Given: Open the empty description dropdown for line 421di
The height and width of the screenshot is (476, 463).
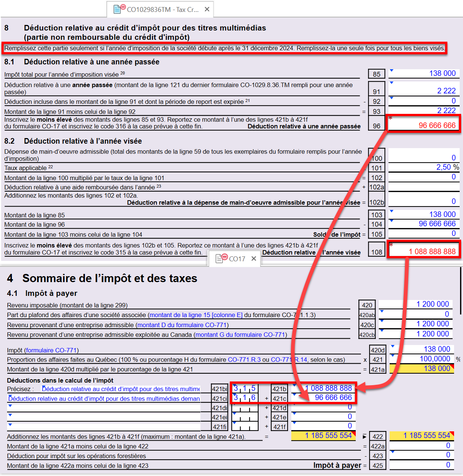Looking at the screenshot, I should pos(104,408).
